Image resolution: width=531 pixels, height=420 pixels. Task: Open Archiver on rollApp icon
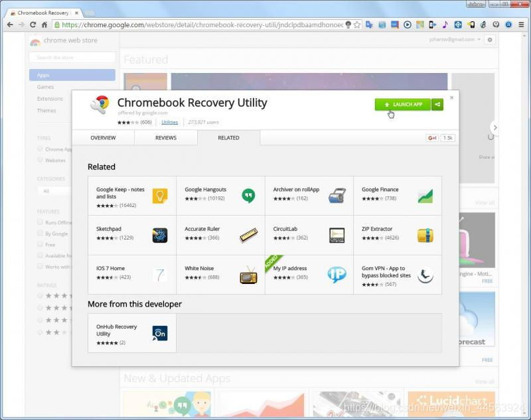coord(337,196)
